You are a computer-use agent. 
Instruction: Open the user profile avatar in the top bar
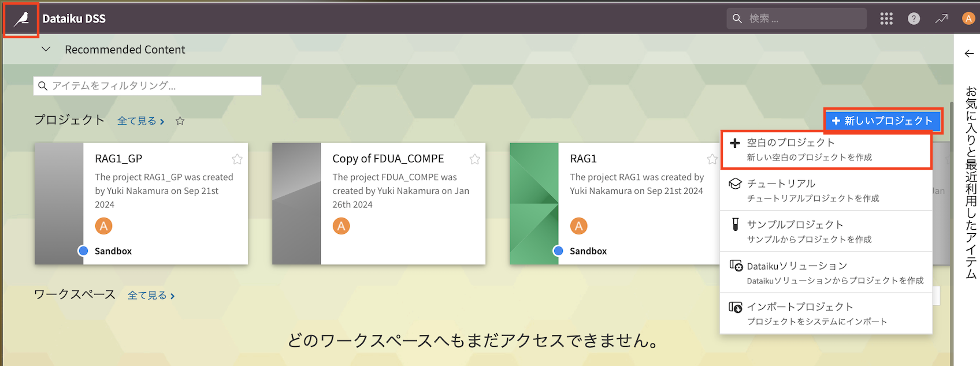point(968,18)
